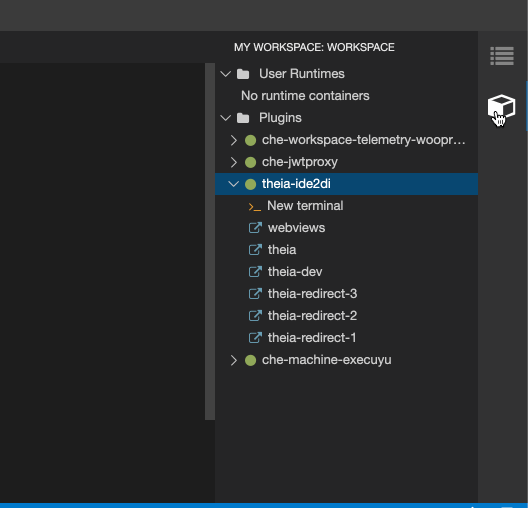This screenshot has width=528, height=508.
Task: Click green status dot of che-jwtproxy
Action: (x=251, y=162)
